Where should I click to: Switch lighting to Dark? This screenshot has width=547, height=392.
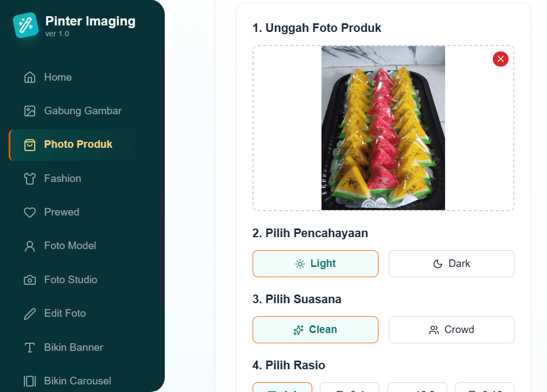(x=451, y=264)
